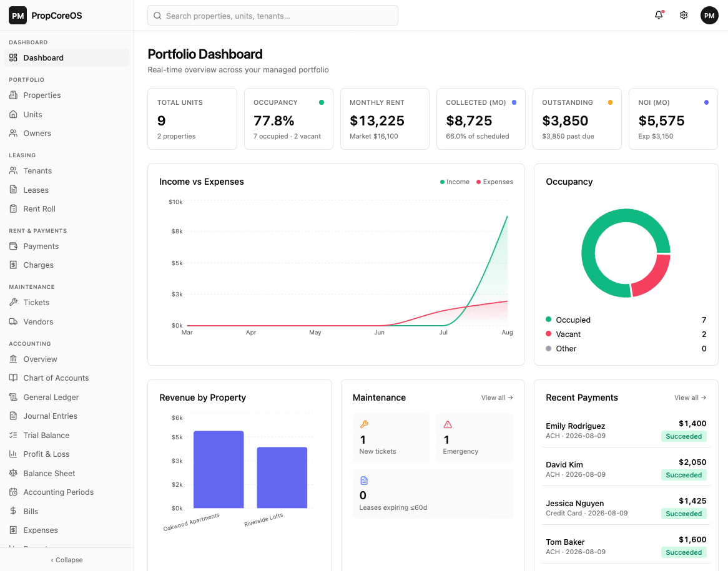Select Emily Rodriguez payment row
This screenshot has width=728, height=571.
tap(626, 430)
